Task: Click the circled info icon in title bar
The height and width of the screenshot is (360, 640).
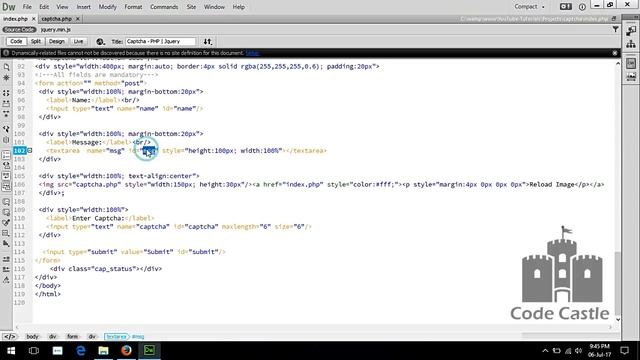Action: point(582,7)
